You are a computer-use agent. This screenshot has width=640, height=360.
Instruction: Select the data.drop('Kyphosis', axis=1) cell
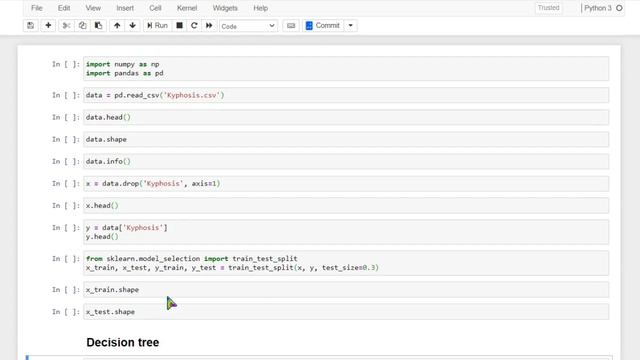(x=346, y=183)
